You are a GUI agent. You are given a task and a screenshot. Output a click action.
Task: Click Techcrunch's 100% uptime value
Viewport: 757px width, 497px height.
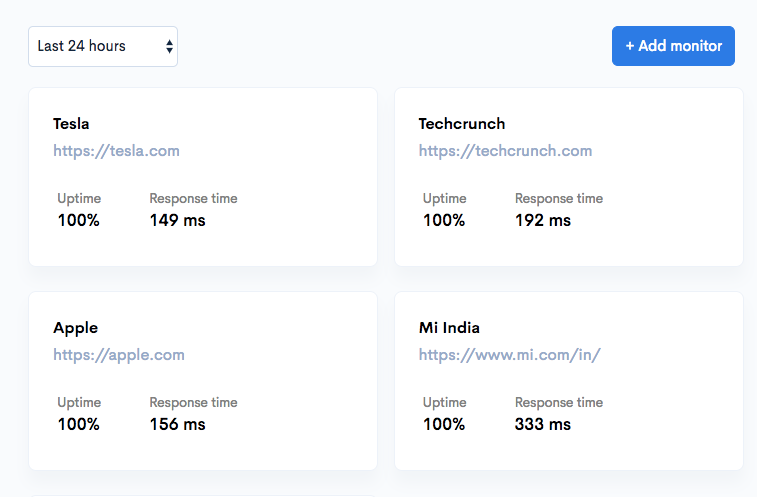[444, 220]
